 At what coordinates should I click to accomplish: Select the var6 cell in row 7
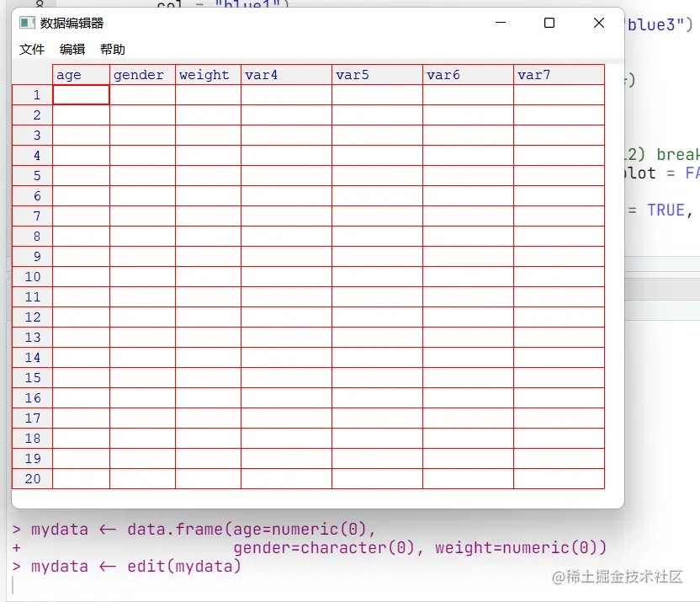coord(468,216)
